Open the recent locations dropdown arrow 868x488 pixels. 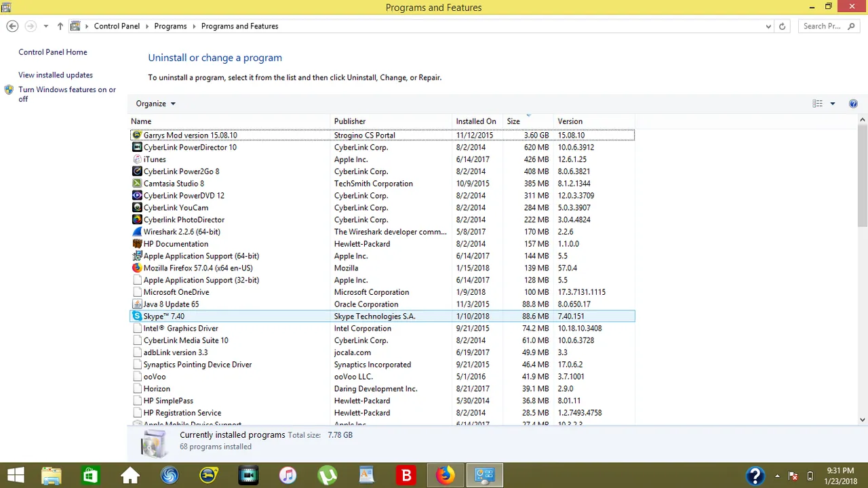[x=45, y=26]
